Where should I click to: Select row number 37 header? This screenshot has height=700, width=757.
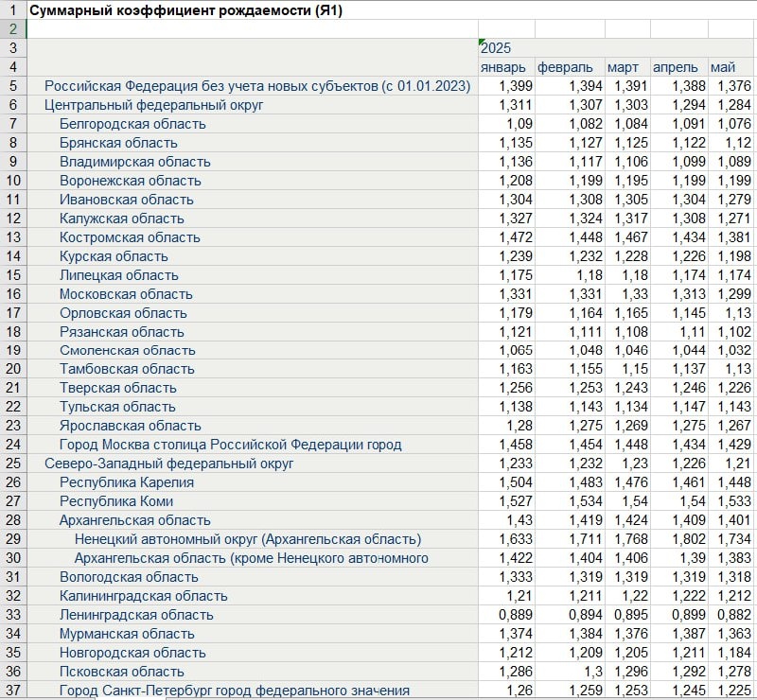tap(13, 691)
